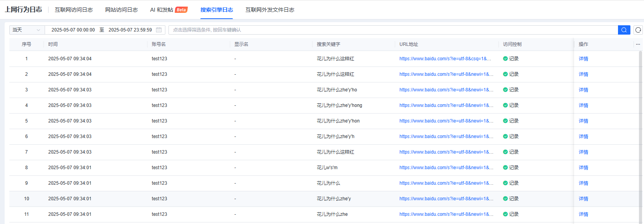Click account test123 in row 5
644x224 pixels.
(x=160, y=121)
